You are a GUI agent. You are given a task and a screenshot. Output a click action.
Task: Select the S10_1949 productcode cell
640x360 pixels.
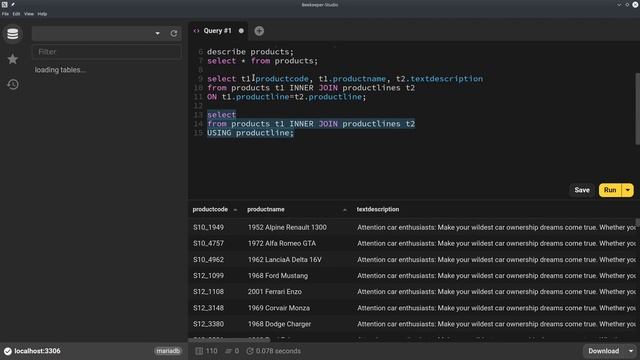pyautogui.click(x=209, y=227)
